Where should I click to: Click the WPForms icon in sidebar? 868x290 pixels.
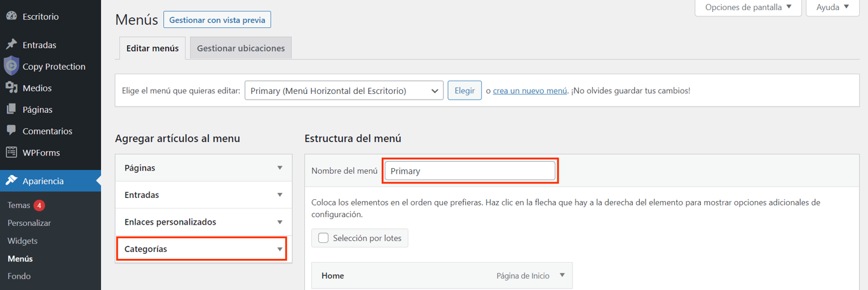pyautogui.click(x=11, y=152)
